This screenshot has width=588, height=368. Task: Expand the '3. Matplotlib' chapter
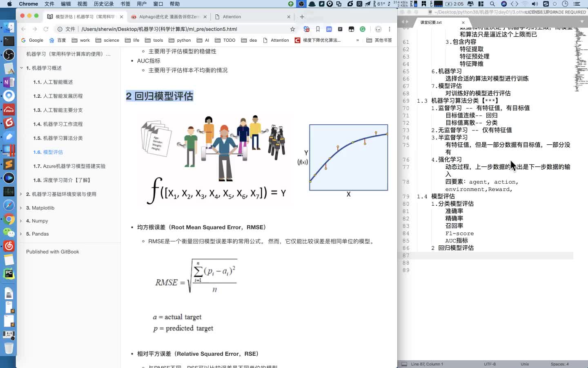click(21, 208)
